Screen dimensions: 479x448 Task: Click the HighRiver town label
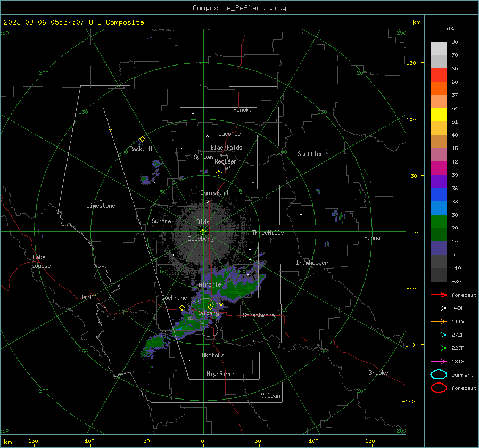click(221, 374)
